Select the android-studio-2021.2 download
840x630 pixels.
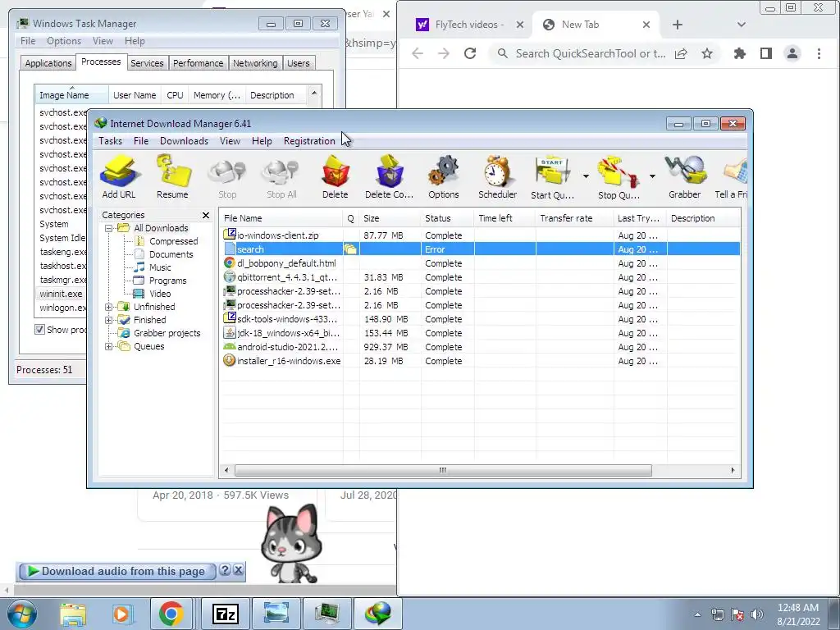(481, 347)
